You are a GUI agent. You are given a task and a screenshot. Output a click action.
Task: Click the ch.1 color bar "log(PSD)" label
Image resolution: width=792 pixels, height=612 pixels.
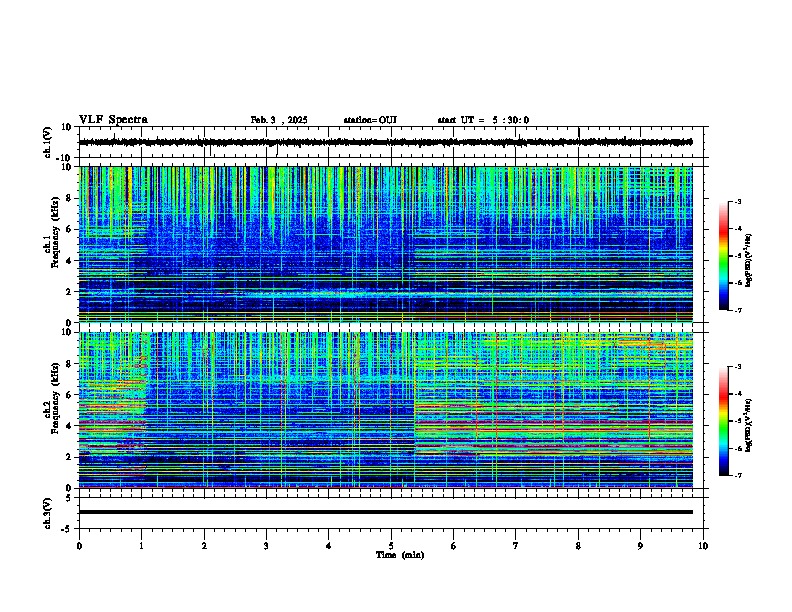tap(749, 260)
